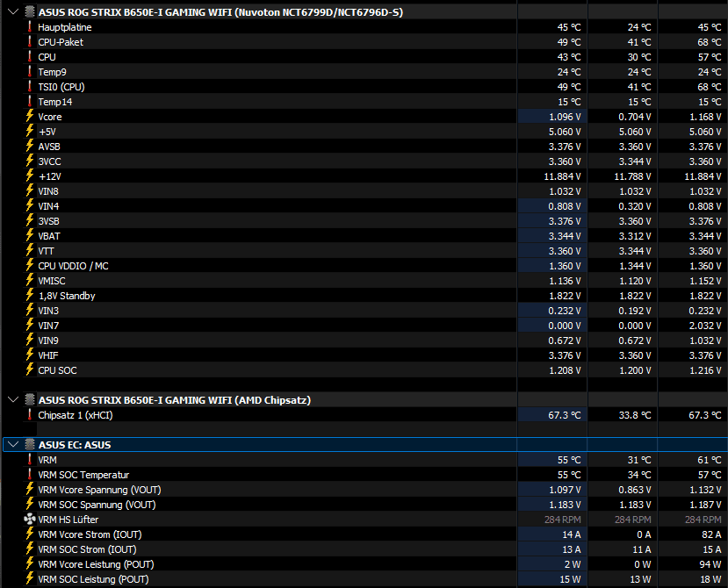
Task: Click the VRM Vcore Spannung minimum 0.863 V
Action: click(x=635, y=490)
